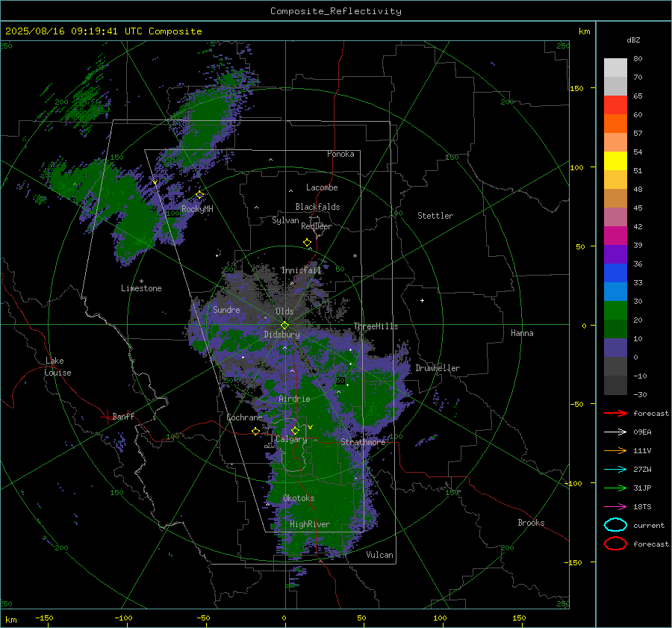This screenshot has height=628, width=672.
Task: Click the light gray 70 dBZ swatch
Action: tap(615, 68)
